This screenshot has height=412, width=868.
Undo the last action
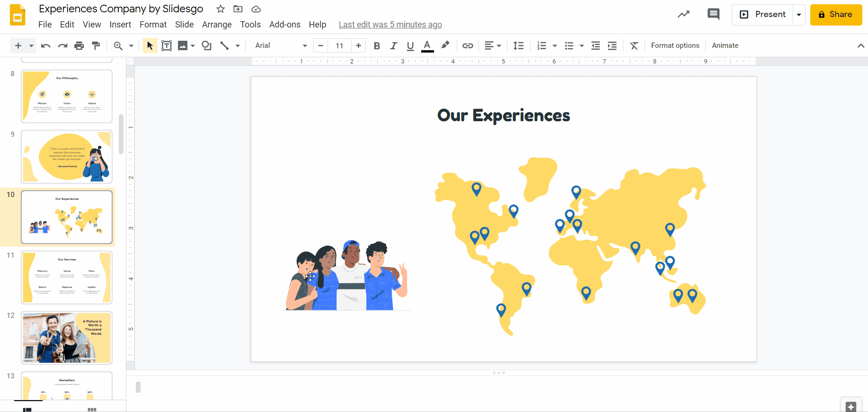coord(45,45)
